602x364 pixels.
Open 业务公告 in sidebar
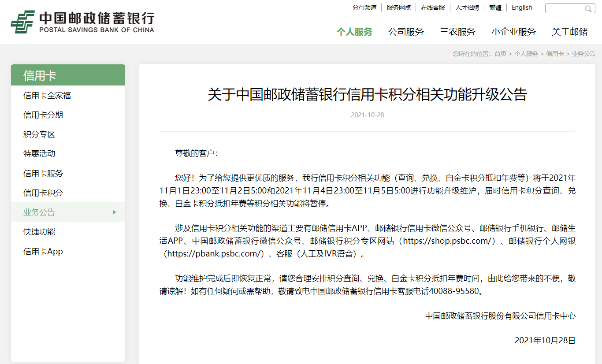click(68, 212)
